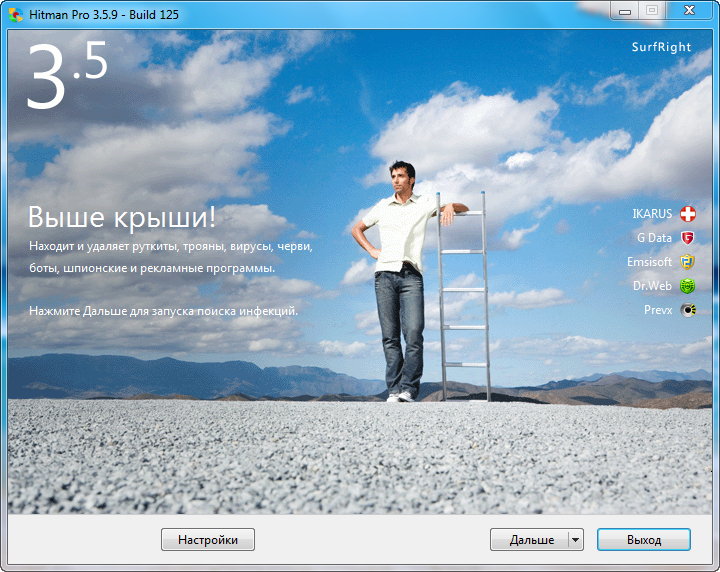The height and width of the screenshot is (572, 720).
Task: Click the Prevx label
Action: tap(658, 310)
